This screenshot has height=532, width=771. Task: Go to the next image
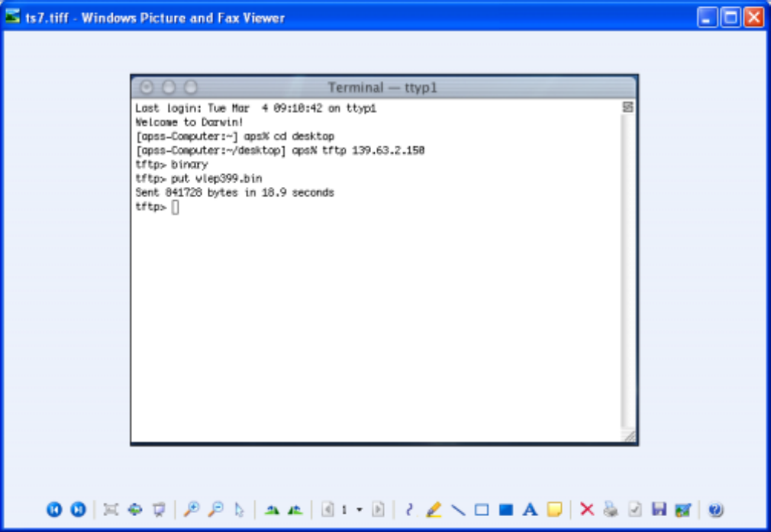78,509
